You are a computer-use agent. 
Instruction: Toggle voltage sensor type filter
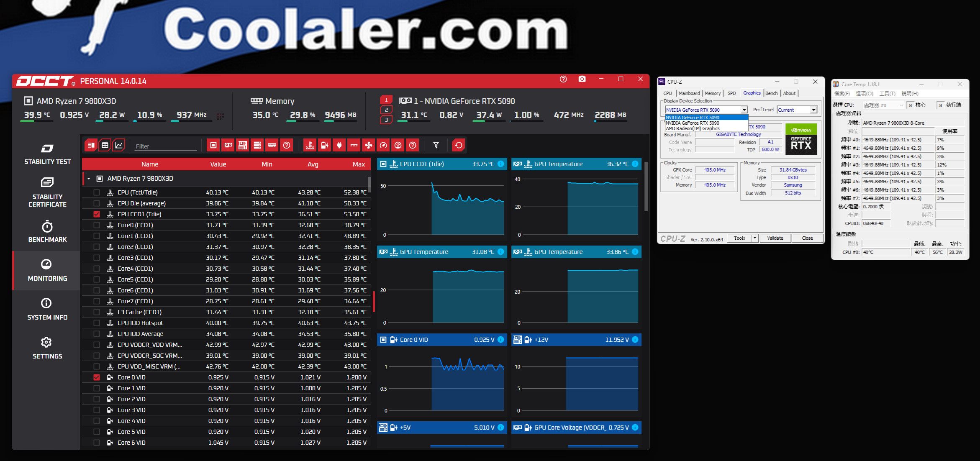(x=325, y=145)
